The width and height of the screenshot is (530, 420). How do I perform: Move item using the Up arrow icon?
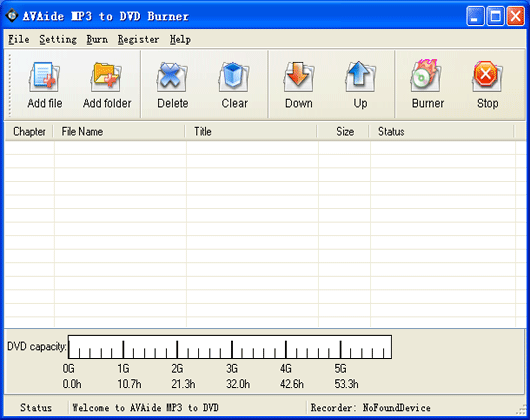pyautogui.click(x=360, y=77)
